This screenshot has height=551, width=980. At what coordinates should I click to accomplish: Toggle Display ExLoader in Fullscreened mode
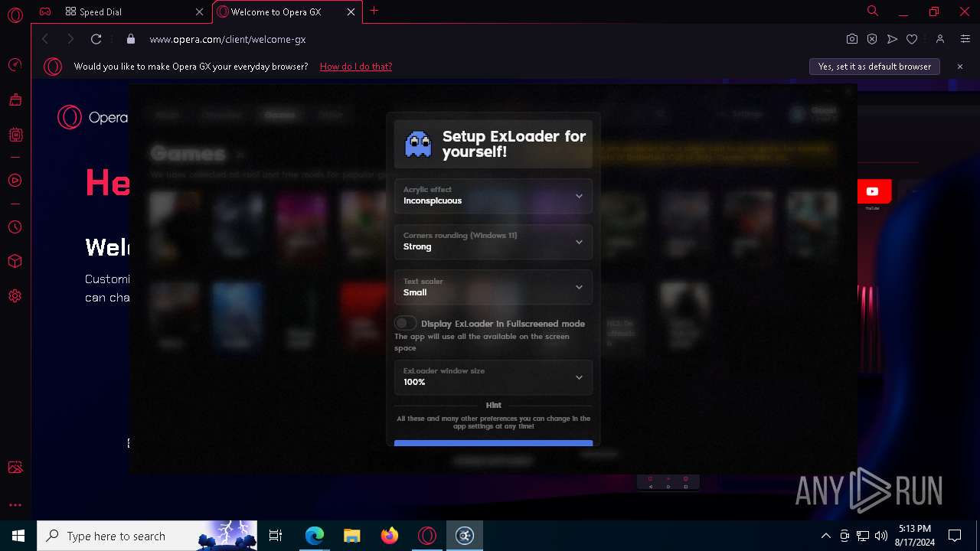[405, 324]
